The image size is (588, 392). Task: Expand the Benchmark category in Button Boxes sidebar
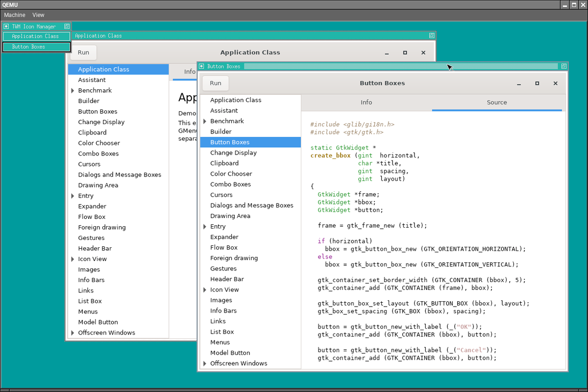pyautogui.click(x=204, y=121)
